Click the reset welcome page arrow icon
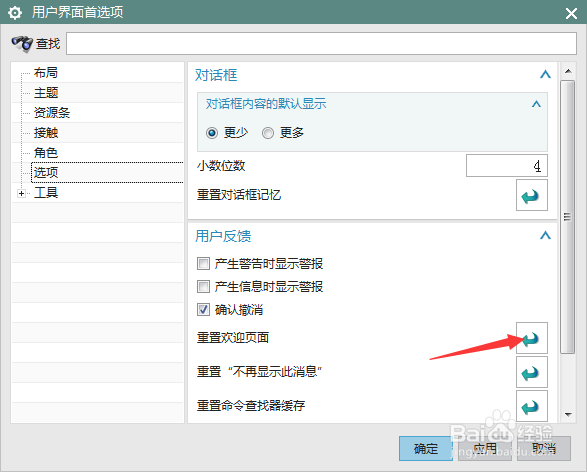This screenshot has width=587, height=472. pos(532,338)
